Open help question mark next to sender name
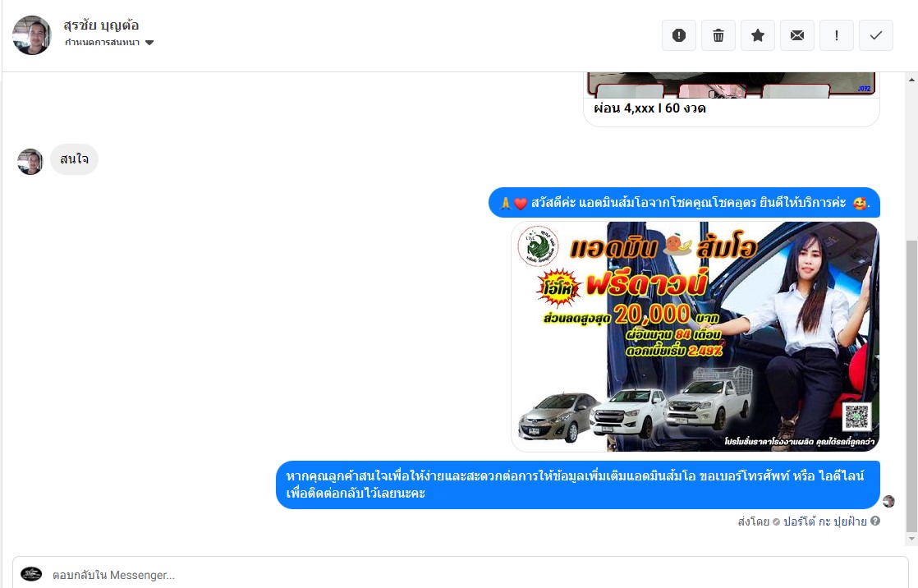 [875, 521]
